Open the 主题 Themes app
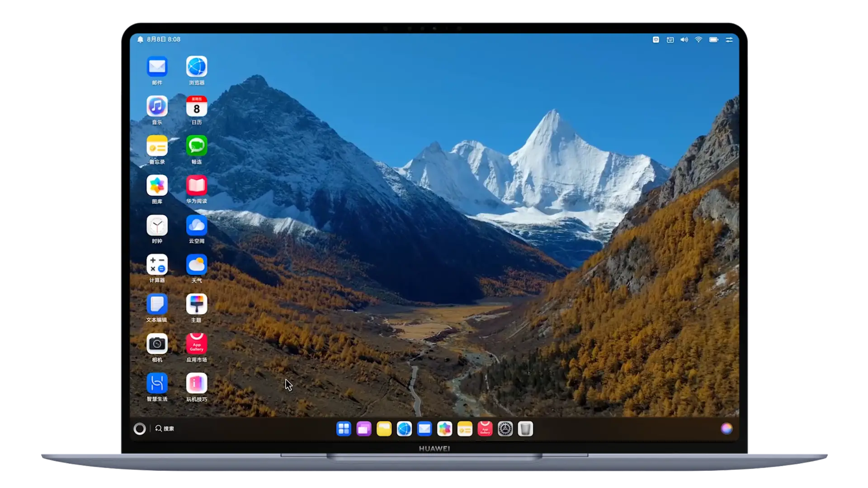 pyautogui.click(x=197, y=305)
